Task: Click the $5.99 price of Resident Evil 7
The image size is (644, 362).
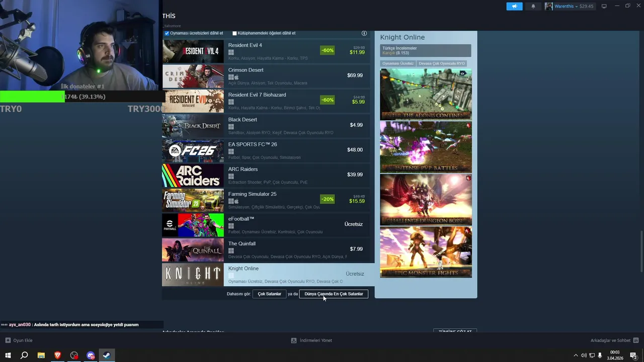Action: (358, 102)
